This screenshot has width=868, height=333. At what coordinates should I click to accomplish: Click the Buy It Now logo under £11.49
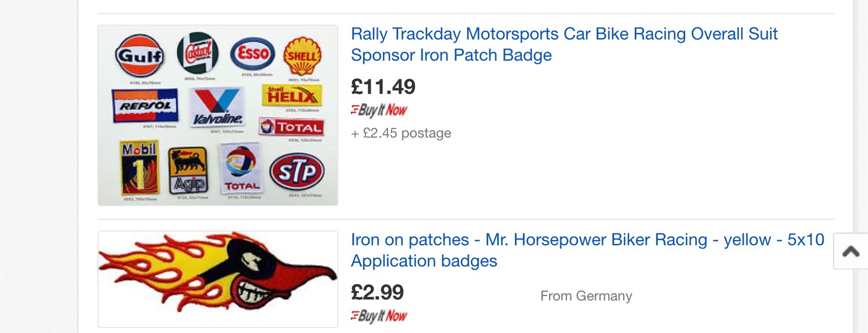coord(379,110)
